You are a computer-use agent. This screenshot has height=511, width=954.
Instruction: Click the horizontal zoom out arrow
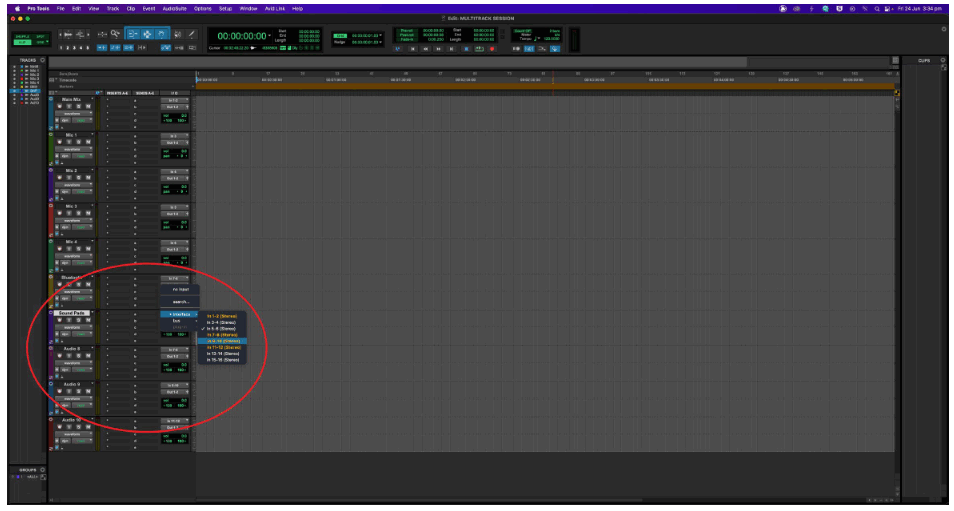(x=60, y=33)
